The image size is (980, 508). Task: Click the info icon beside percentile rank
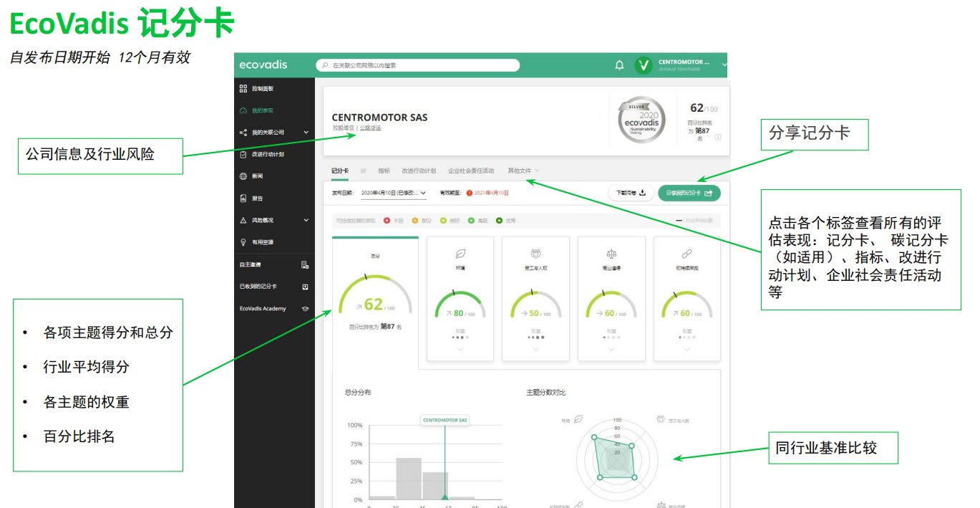[x=717, y=138]
